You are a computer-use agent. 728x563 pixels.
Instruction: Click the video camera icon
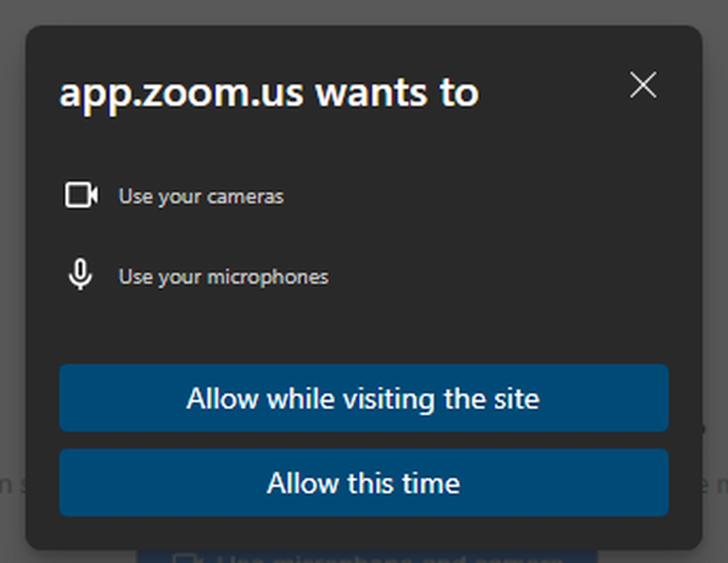click(x=81, y=196)
